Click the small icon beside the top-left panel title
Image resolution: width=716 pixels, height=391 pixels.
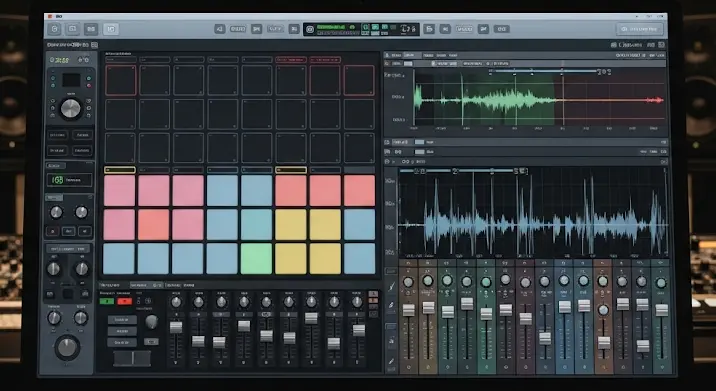(94, 45)
